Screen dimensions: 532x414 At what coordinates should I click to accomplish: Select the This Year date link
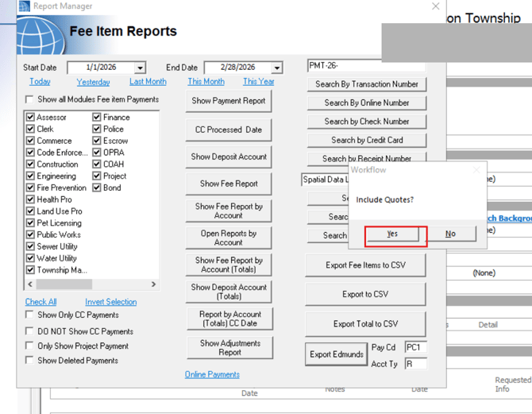coord(258,82)
